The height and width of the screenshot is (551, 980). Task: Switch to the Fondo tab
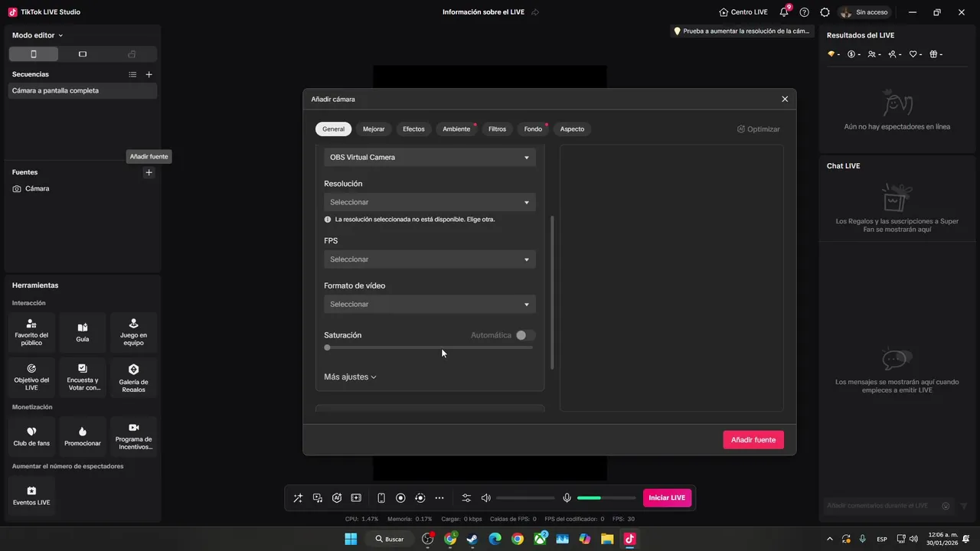point(533,129)
